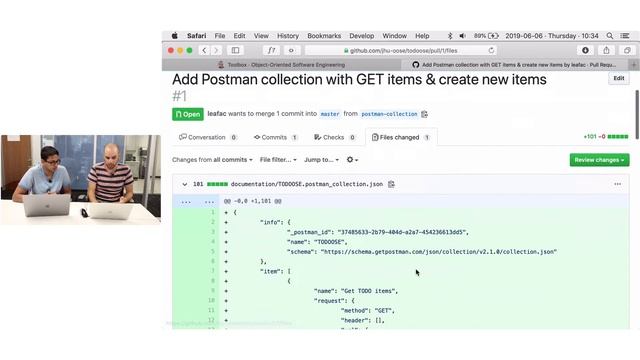
Task: Click the f? toolbar extension button
Action: (x=271, y=50)
